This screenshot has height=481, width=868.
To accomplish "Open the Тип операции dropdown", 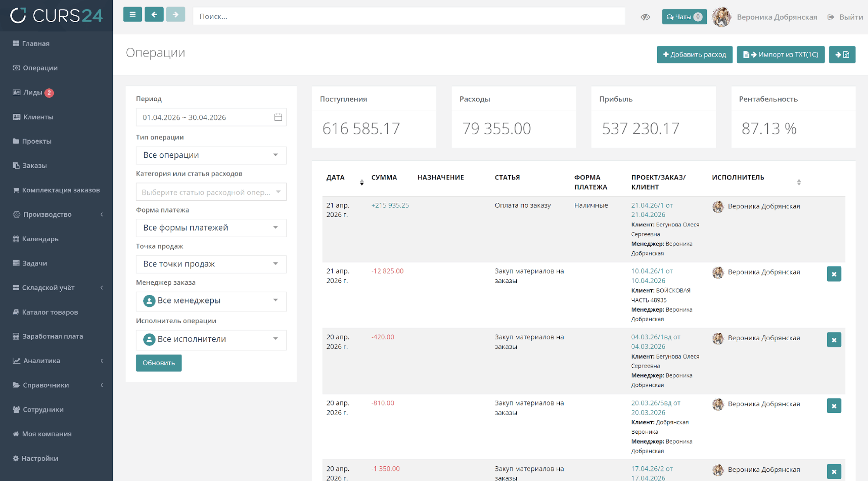I will click(x=211, y=155).
